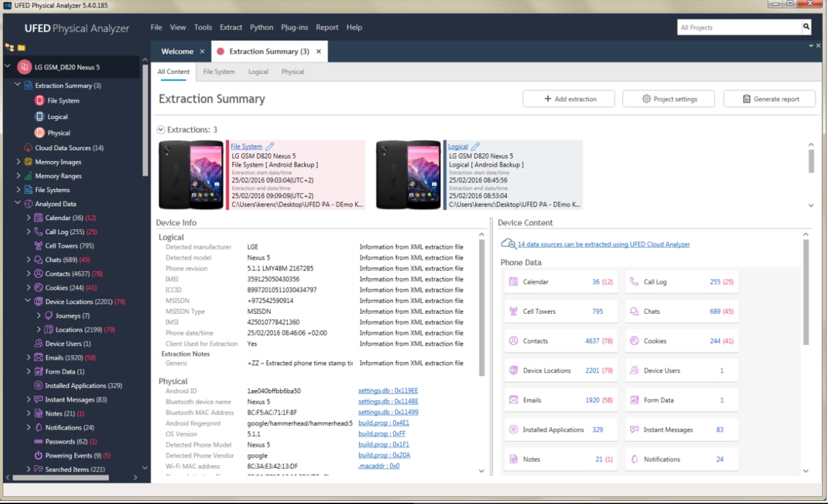Click the Passwords icon in sidebar tree
Viewport: 828px width, 504px height.
click(x=39, y=441)
